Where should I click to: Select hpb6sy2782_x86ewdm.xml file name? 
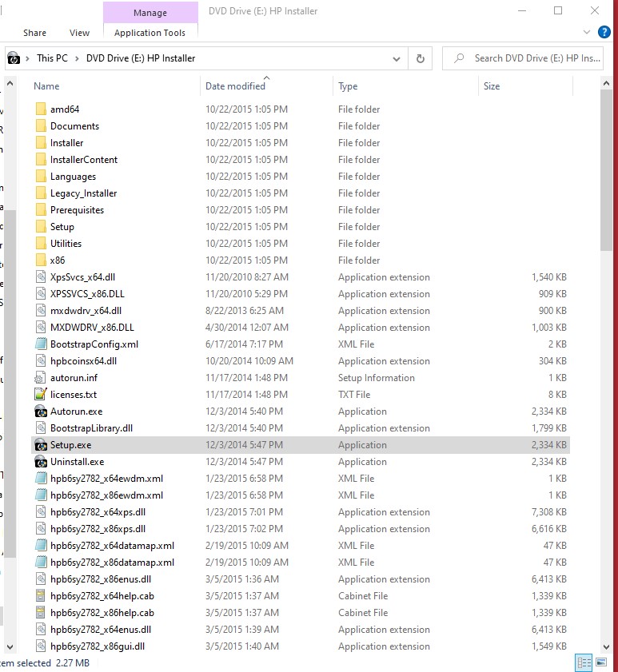coord(106,495)
